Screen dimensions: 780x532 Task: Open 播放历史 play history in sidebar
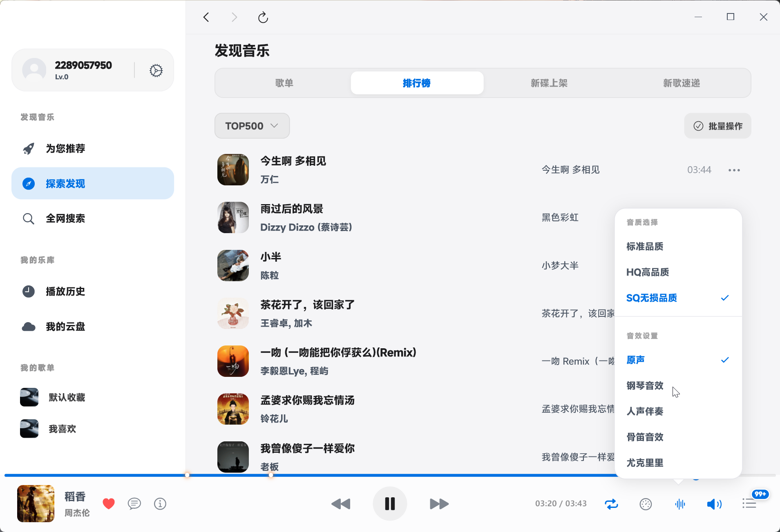(66, 292)
